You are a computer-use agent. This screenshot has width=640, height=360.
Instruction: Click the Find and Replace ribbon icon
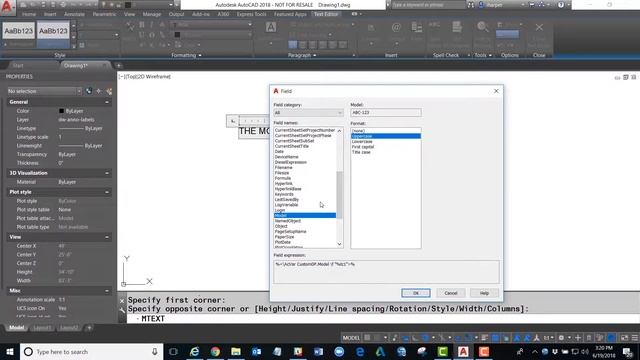pyautogui.click(x=482, y=27)
